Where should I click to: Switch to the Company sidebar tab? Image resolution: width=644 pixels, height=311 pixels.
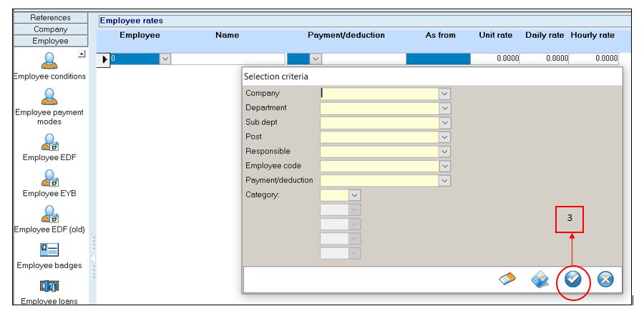50,29
